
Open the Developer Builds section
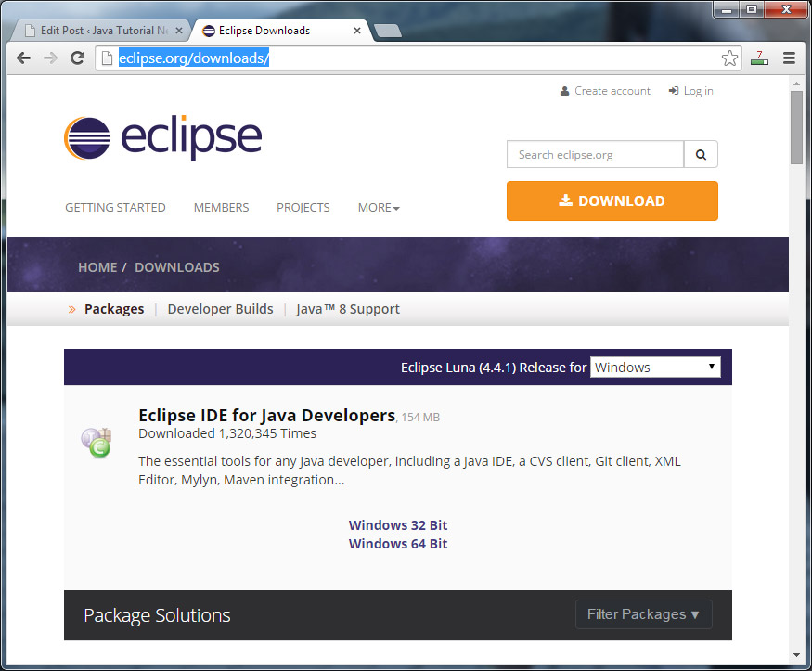(220, 308)
